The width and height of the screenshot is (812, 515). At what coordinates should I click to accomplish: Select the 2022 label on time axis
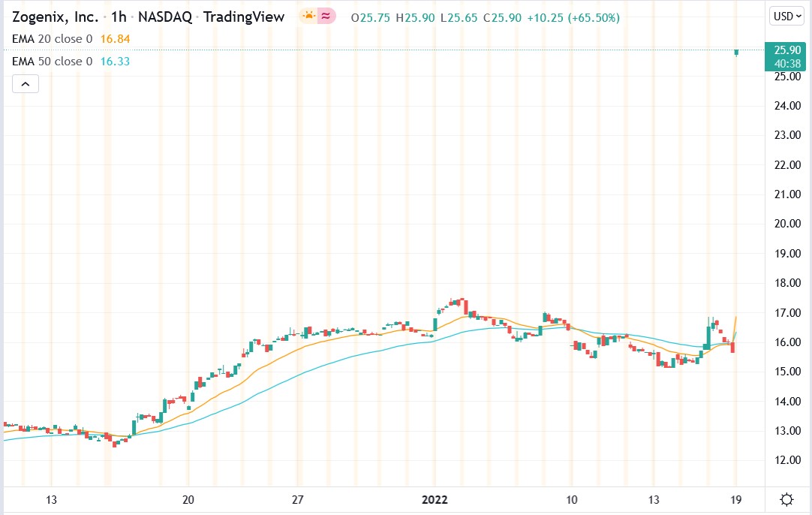(x=435, y=498)
